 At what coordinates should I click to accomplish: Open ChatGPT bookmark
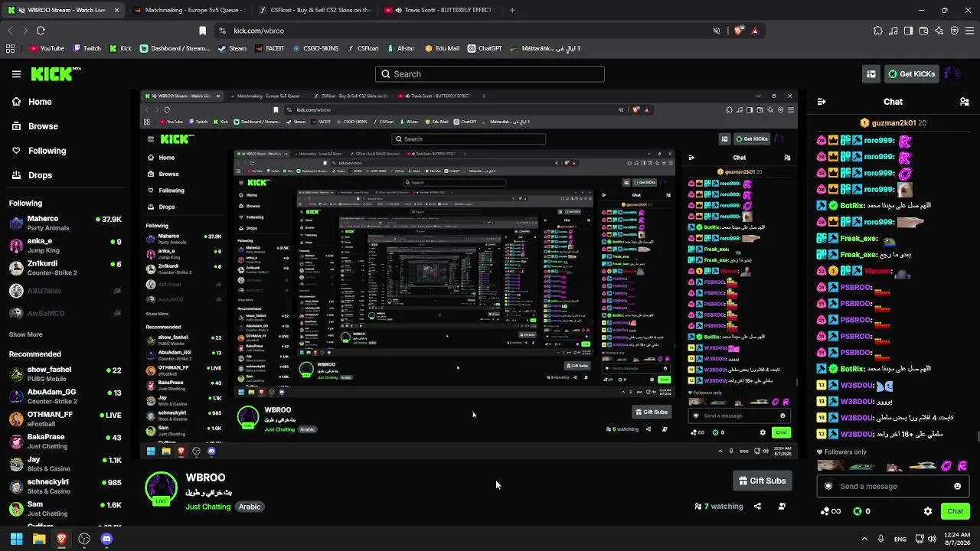point(485,48)
